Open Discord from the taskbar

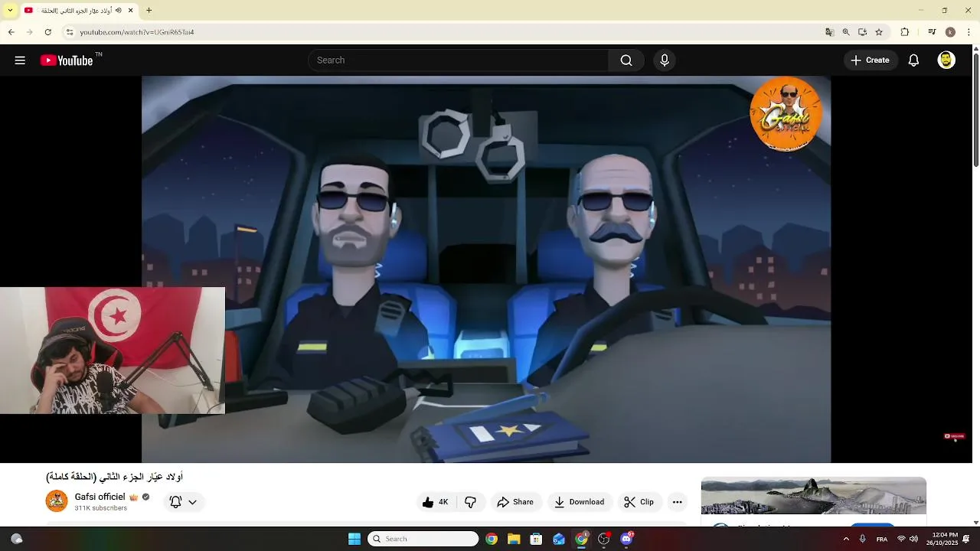[626, 539]
